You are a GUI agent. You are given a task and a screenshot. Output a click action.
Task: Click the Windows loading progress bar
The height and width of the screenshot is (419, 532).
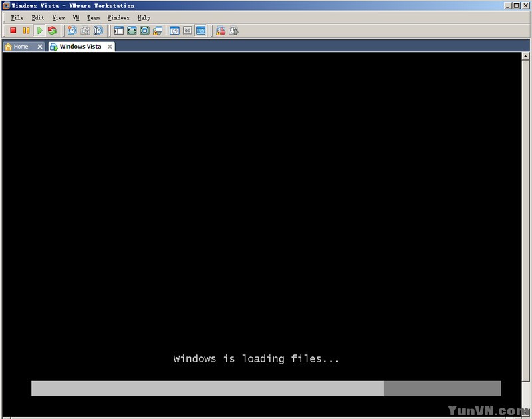tap(266, 388)
